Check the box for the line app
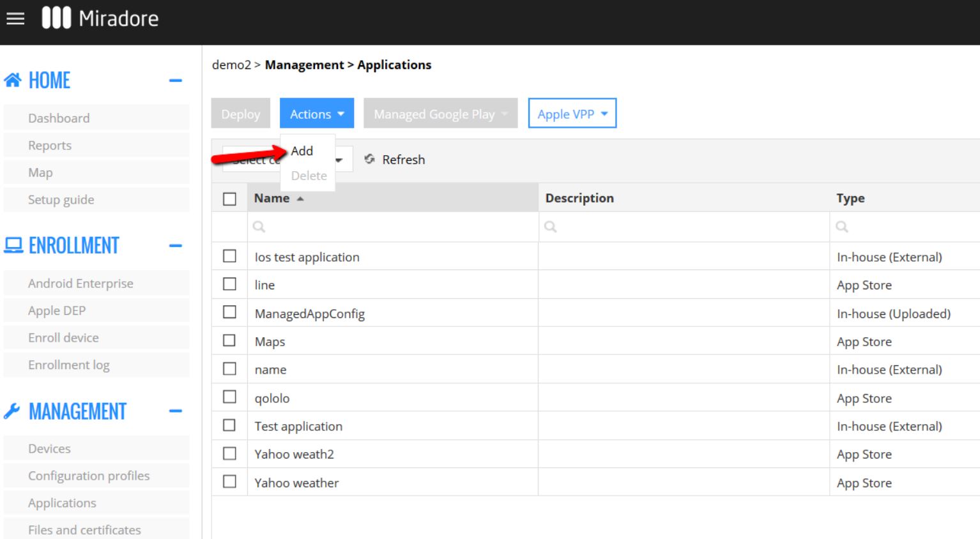The image size is (980, 539). [x=229, y=284]
